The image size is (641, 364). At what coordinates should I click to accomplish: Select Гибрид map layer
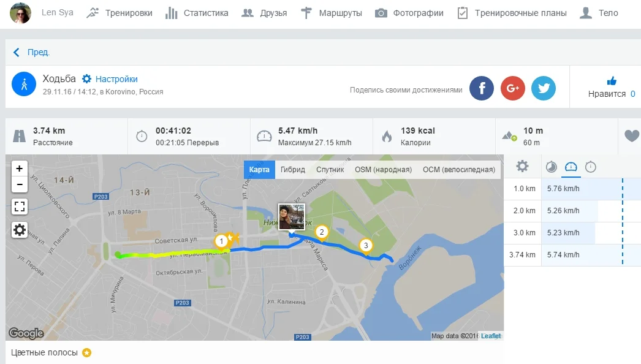[x=293, y=169]
